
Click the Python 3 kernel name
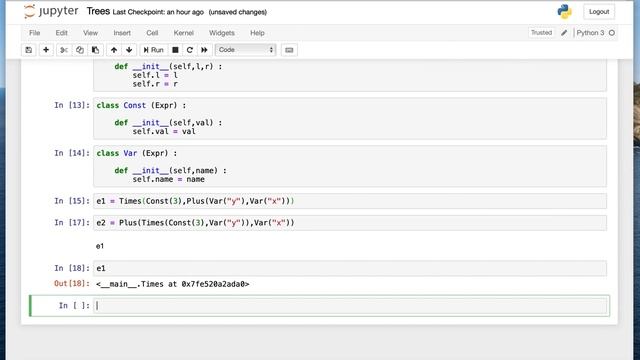point(590,33)
